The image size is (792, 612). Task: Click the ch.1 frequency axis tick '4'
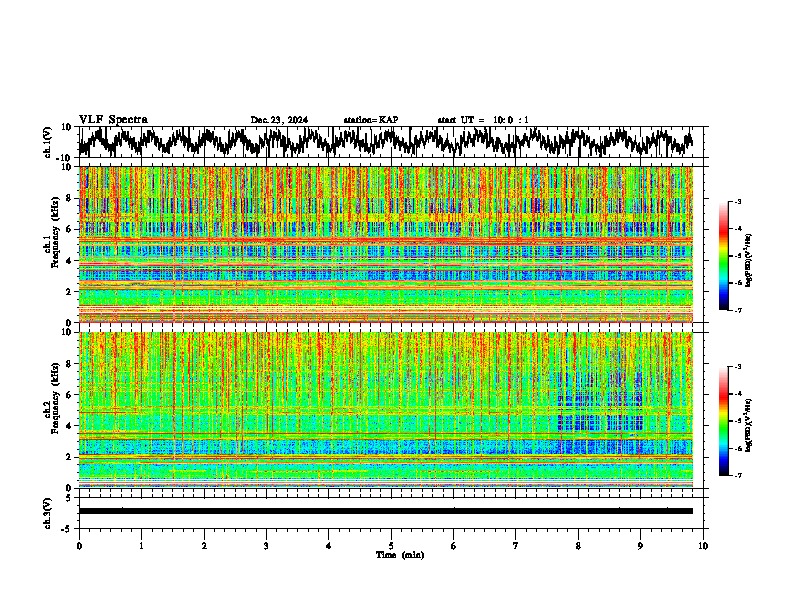(70, 261)
